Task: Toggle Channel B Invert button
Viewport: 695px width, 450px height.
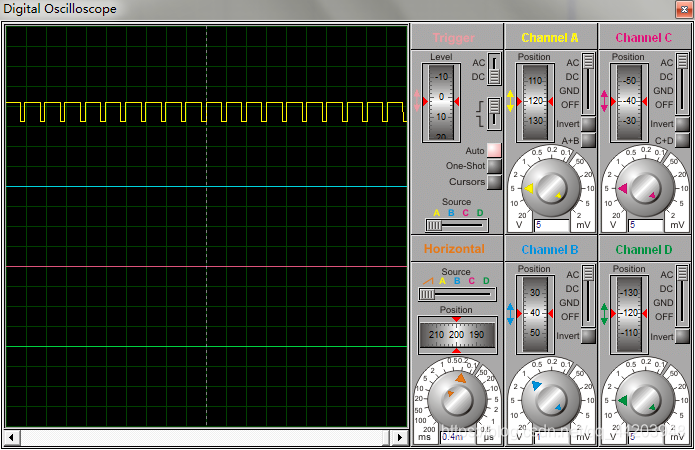Action: pos(588,336)
